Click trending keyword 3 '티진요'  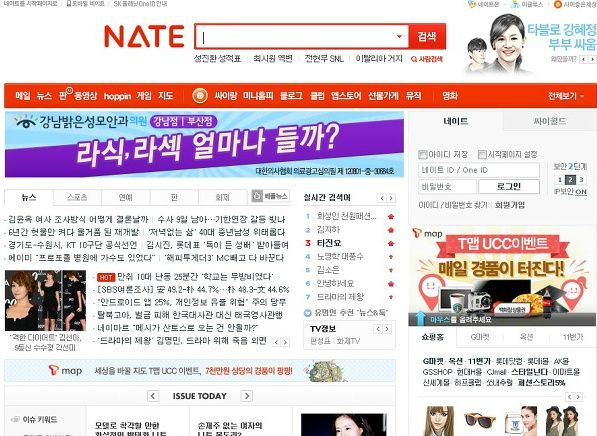(x=329, y=243)
